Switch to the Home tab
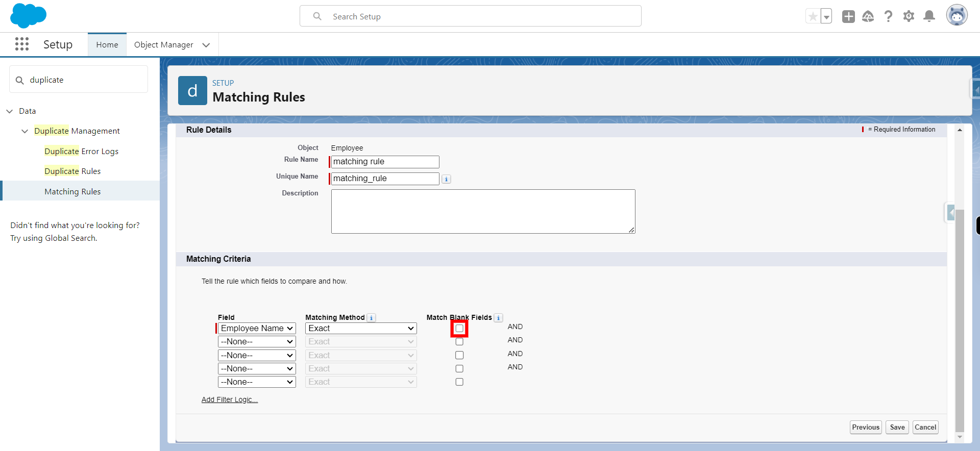Image resolution: width=980 pixels, height=451 pixels. 107,44
